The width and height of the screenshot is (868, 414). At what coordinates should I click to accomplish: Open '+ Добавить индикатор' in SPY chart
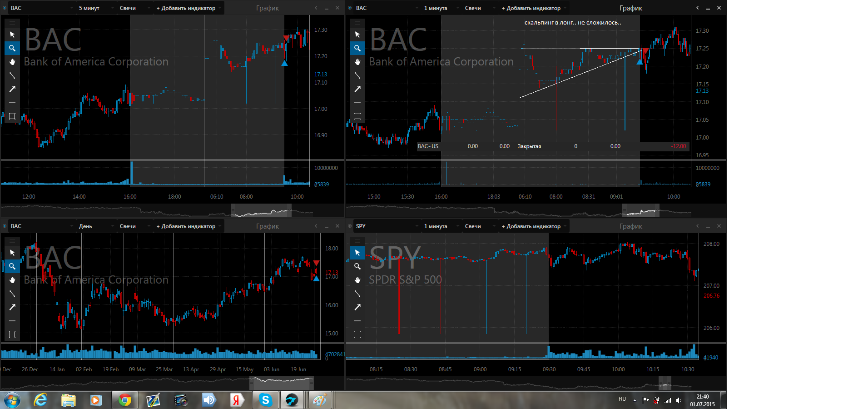tap(534, 226)
